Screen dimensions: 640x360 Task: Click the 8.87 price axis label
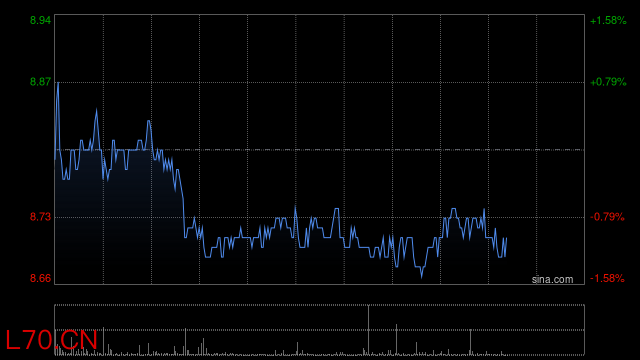[40, 82]
